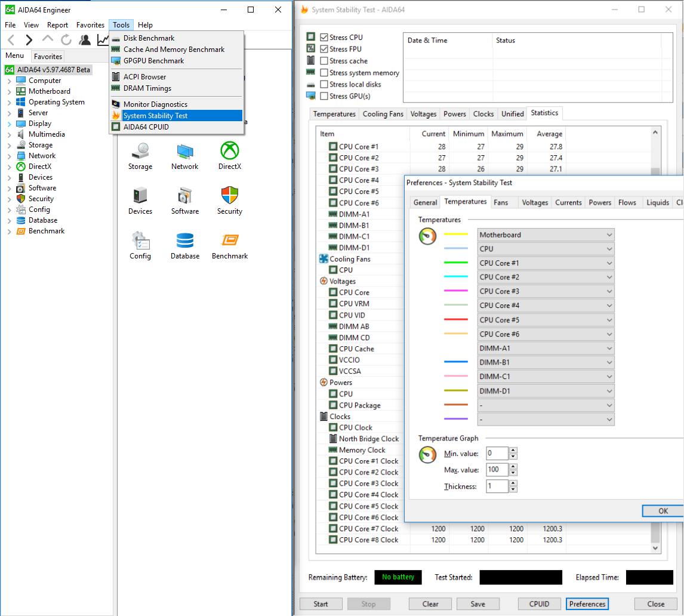Click OK in Preferences dialog
This screenshot has width=684, height=616.
(663, 511)
